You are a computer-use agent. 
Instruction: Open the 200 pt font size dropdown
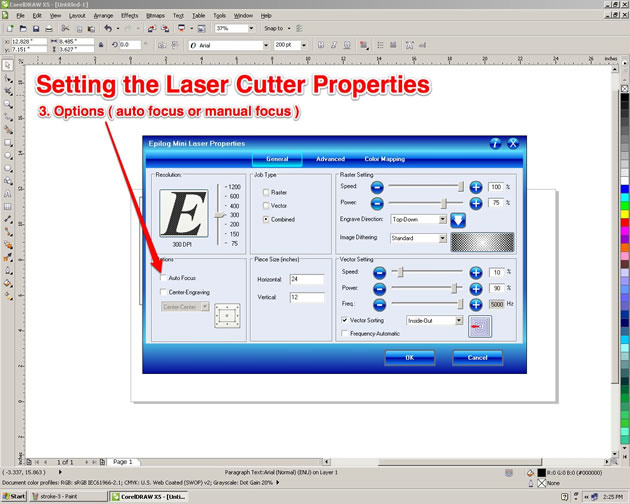[x=304, y=45]
